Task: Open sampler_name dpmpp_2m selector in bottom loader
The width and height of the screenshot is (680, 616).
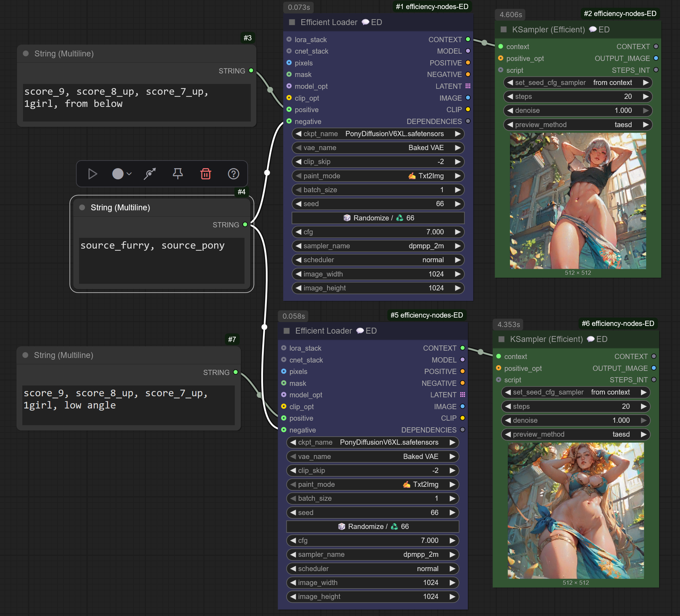Action: tap(372, 554)
